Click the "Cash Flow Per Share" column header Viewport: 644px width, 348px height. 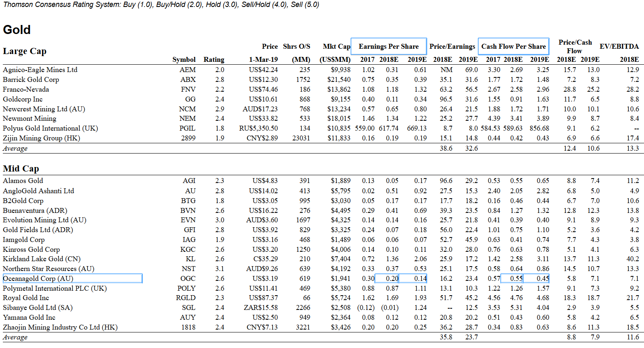513,46
